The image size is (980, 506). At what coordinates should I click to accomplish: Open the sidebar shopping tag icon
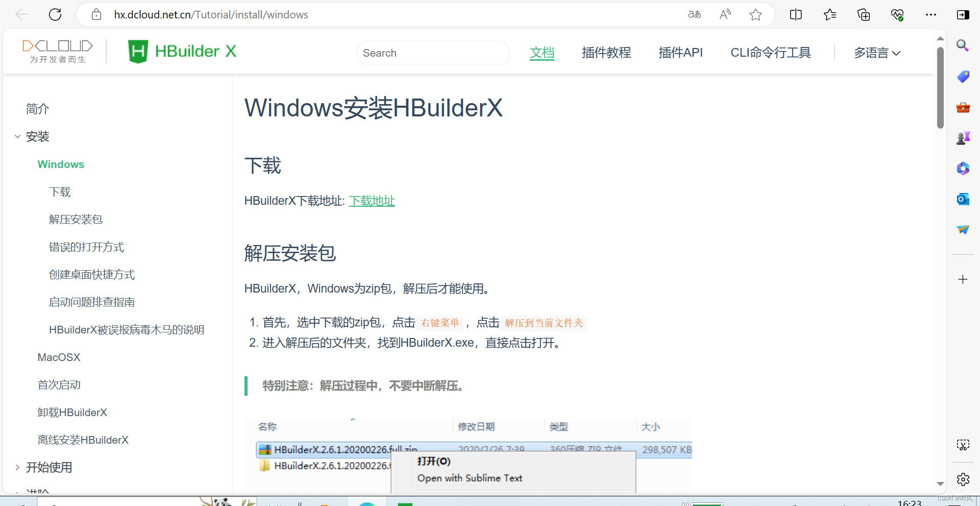pyautogui.click(x=963, y=77)
